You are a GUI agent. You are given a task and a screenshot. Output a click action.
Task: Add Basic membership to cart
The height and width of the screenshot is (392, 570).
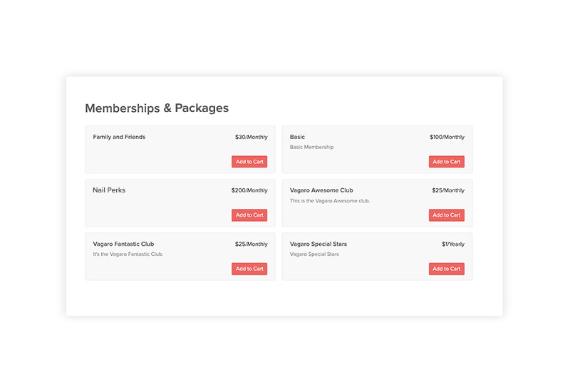click(x=446, y=162)
